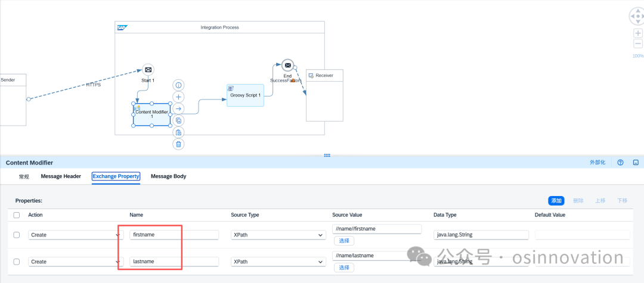Switch to the Message Body tab
This screenshot has width=644, height=283.
point(168,176)
